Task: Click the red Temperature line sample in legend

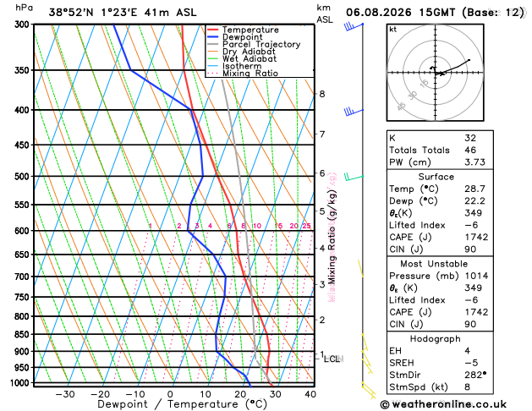Action: [x=213, y=30]
